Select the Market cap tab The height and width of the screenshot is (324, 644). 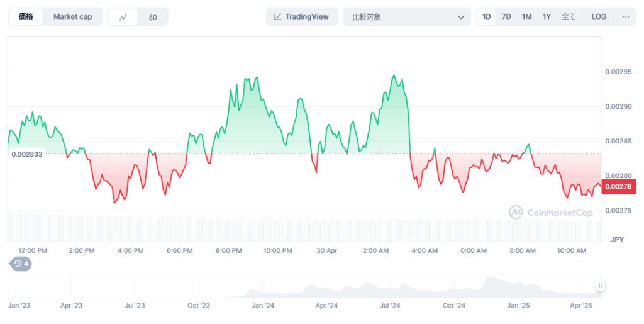[x=72, y=17]
